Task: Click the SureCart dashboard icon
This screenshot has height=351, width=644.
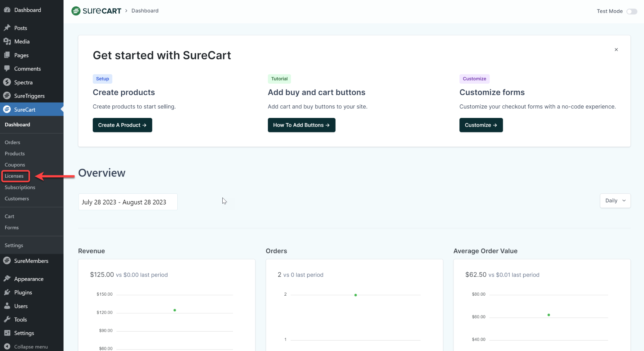Action: point(7,109)
